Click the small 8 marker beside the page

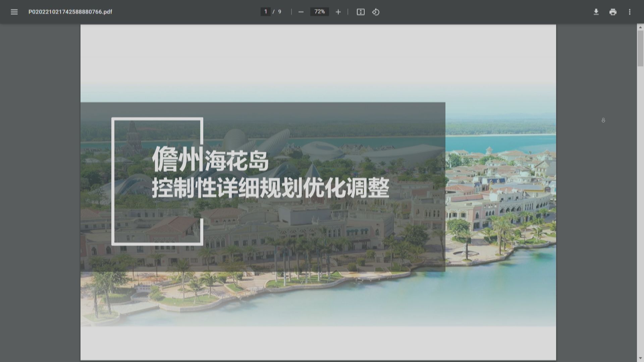(603, 120)
